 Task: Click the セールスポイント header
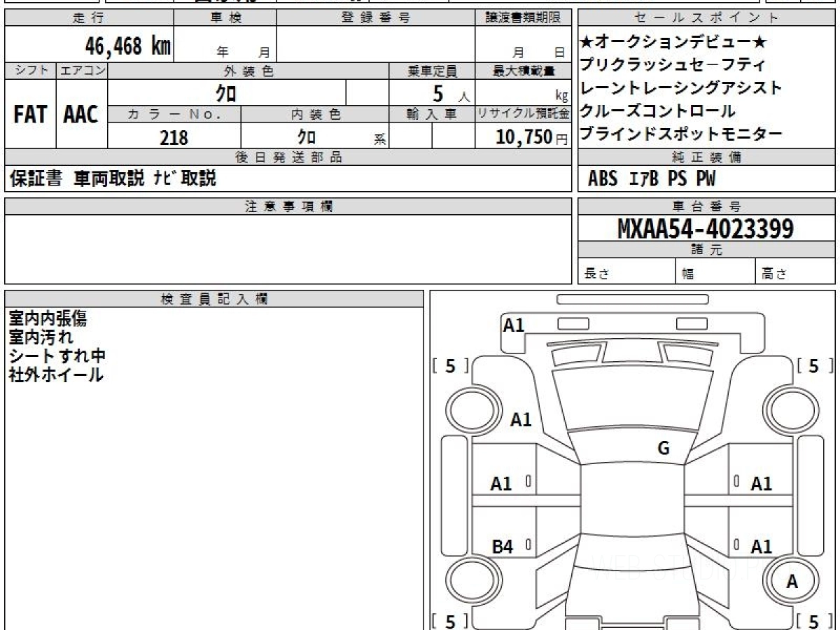(707, 18)
